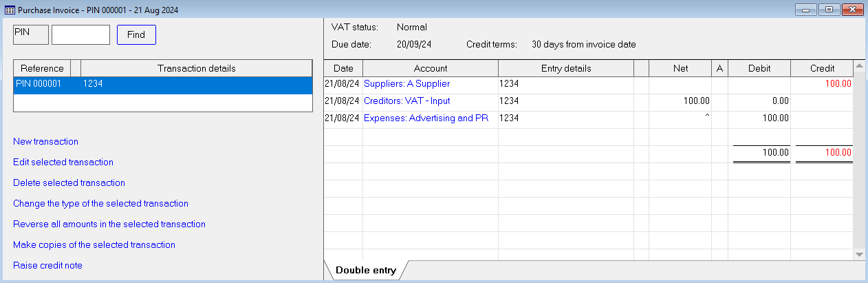This screenshot has width=868, height=283.
Task: Click the date 21/08/24 in the Expenses row
Action: (x=343, y=118)
